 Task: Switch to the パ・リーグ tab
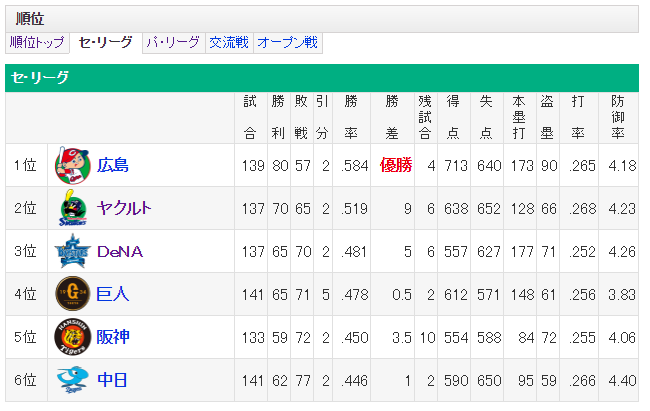(x=173, y=43)
